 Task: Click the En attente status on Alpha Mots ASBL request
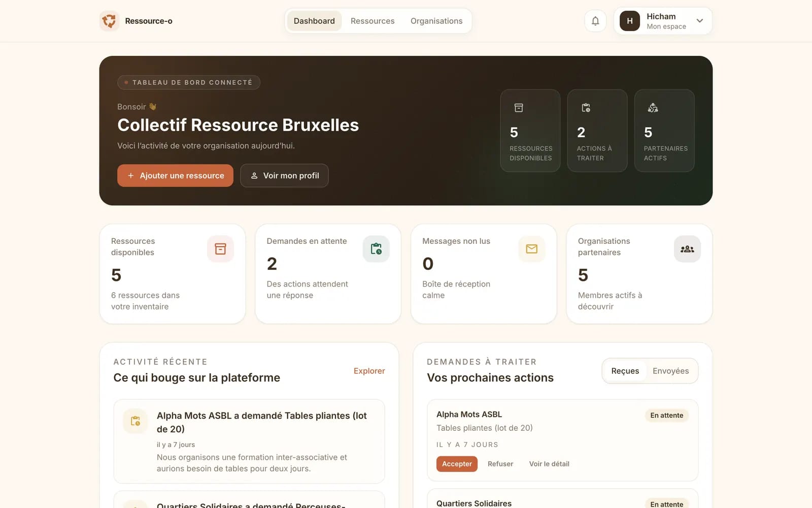[667, 416]
